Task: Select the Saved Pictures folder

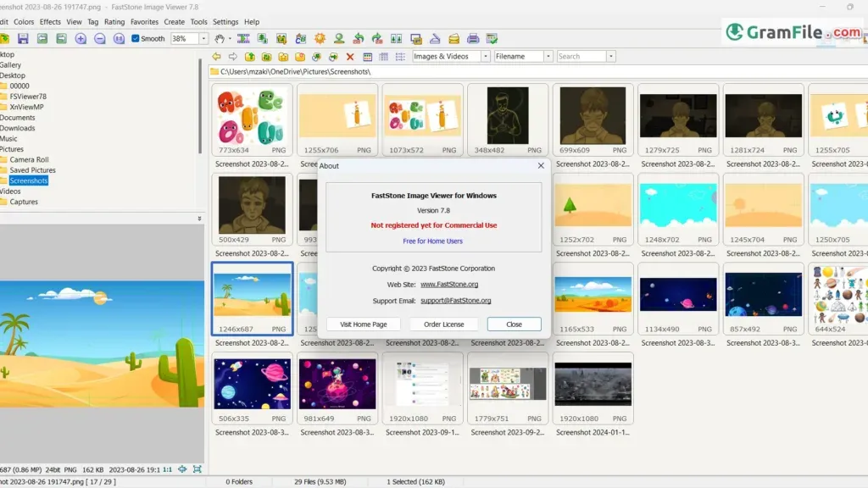Action: (x=33, y=169)
